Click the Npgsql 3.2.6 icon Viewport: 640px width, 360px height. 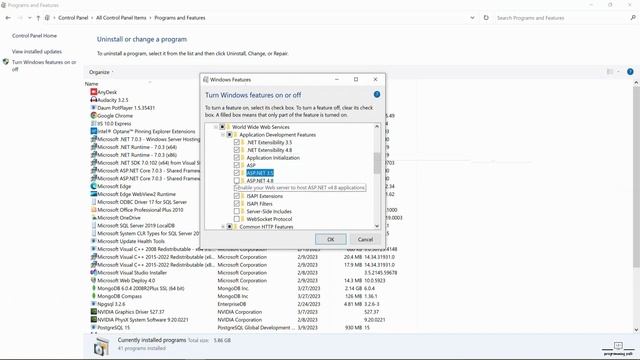[x=93, y=304]
